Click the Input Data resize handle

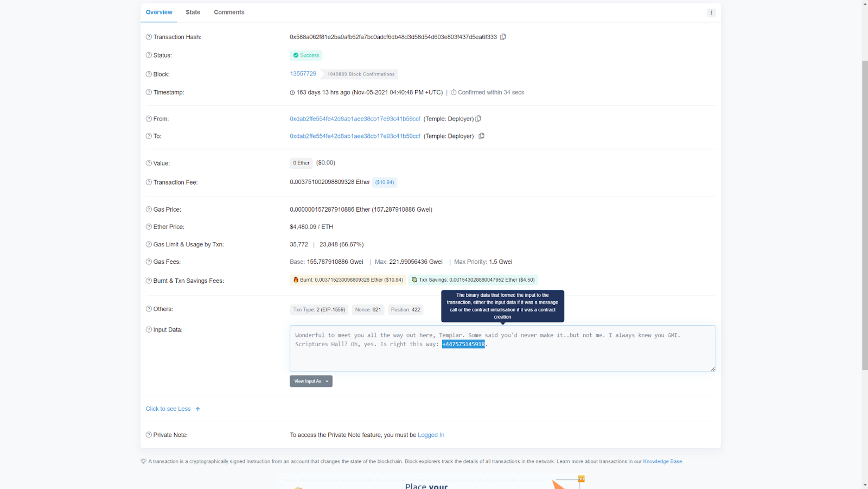pos(713,369)
